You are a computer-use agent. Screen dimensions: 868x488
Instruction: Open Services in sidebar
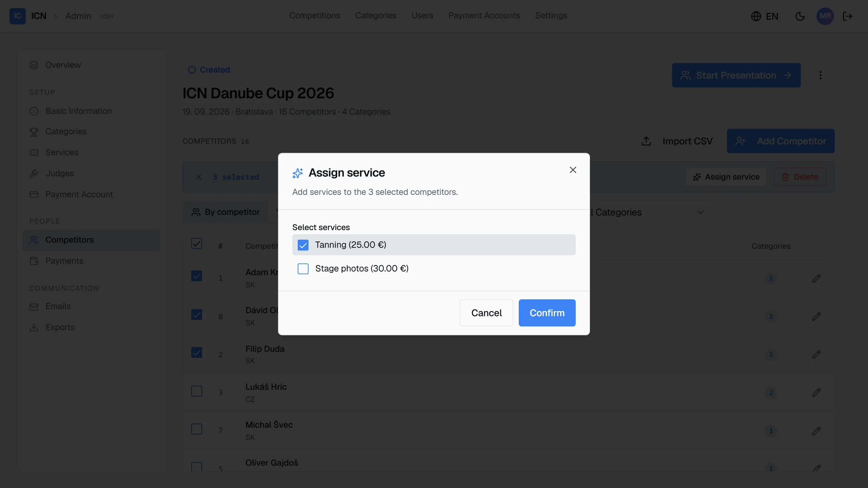click(x=91, y=152)
